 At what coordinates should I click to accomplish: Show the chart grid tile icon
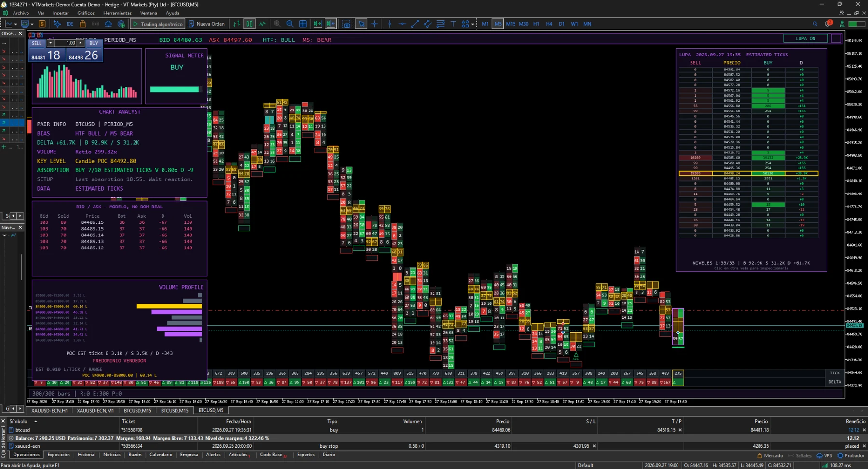303,24
